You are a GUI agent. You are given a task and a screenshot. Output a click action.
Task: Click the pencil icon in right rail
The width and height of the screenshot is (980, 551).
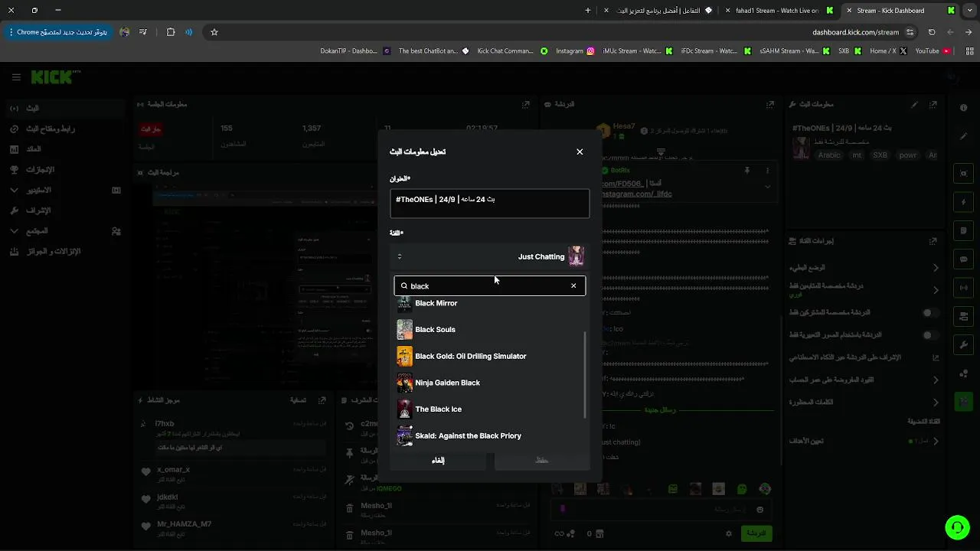963,136
